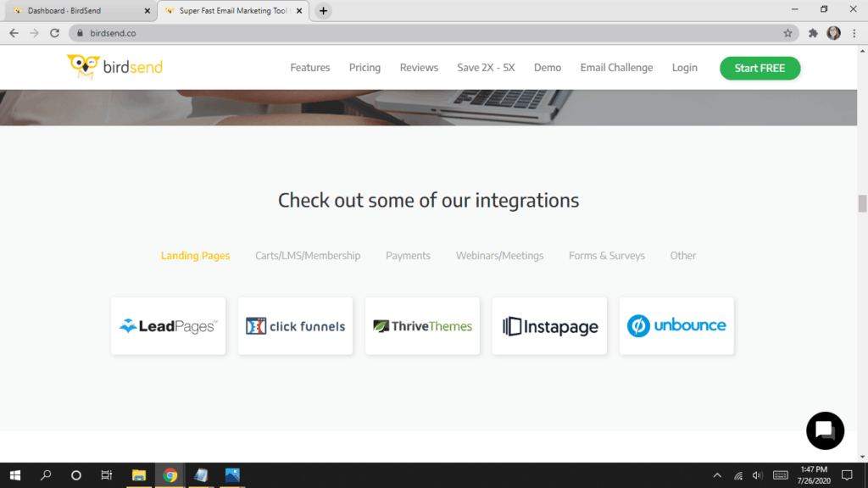Open the notification action center

847,475
